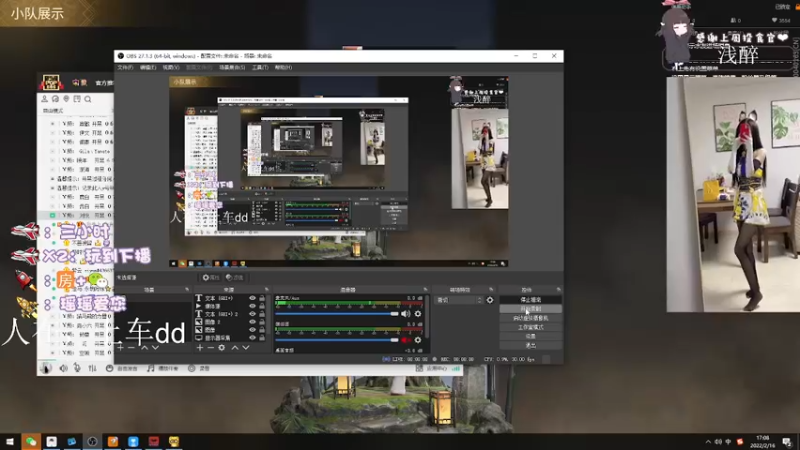
Task: Open source Filters button above the docks
Action: tap(235, 278)
